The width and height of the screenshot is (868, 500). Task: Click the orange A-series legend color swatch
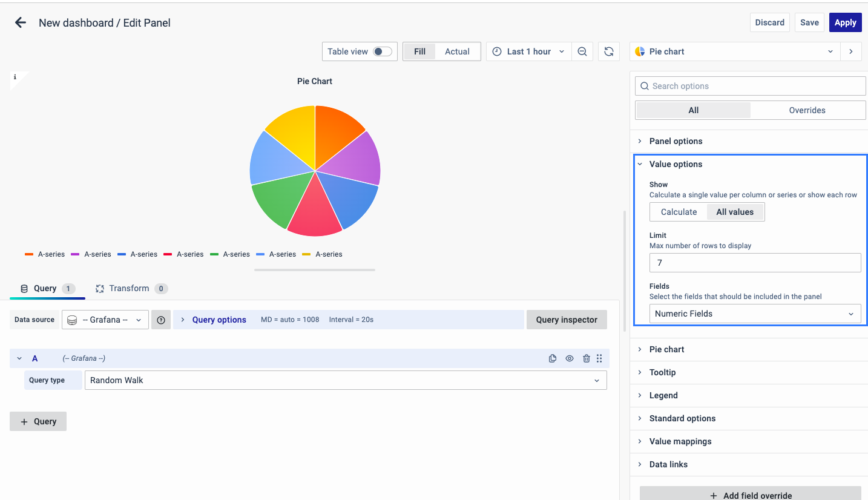(x=29, y=254)
